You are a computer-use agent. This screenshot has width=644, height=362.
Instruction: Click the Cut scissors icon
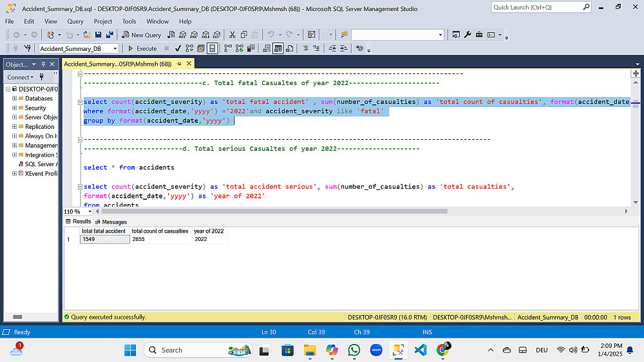[x=233, y=35]
